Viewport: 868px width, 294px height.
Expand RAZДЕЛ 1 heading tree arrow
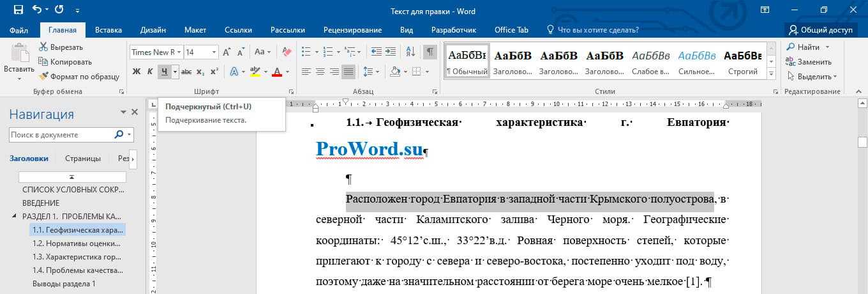pyautogui.click(x=15, y=216)
